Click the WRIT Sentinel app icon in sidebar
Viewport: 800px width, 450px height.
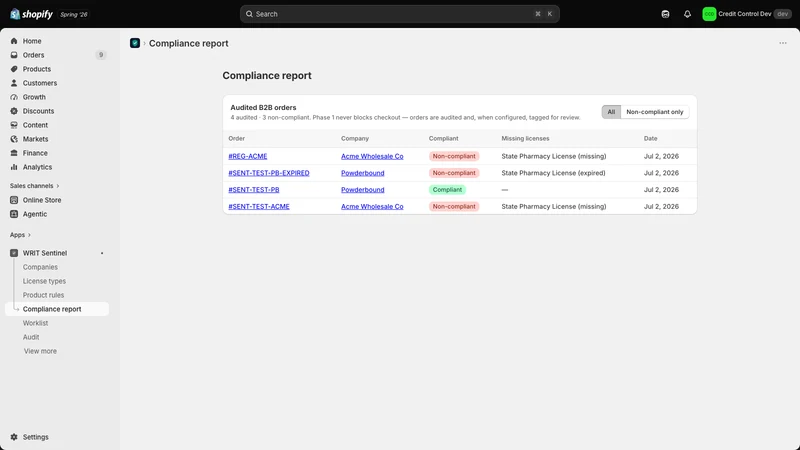pos(14,253)
